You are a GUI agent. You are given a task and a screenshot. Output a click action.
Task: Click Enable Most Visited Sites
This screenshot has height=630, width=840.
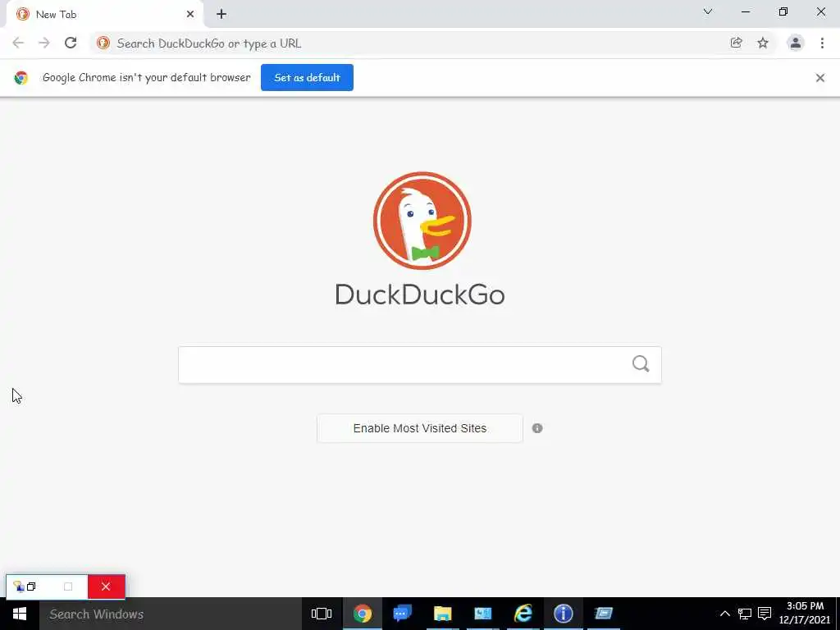[420, 428]
